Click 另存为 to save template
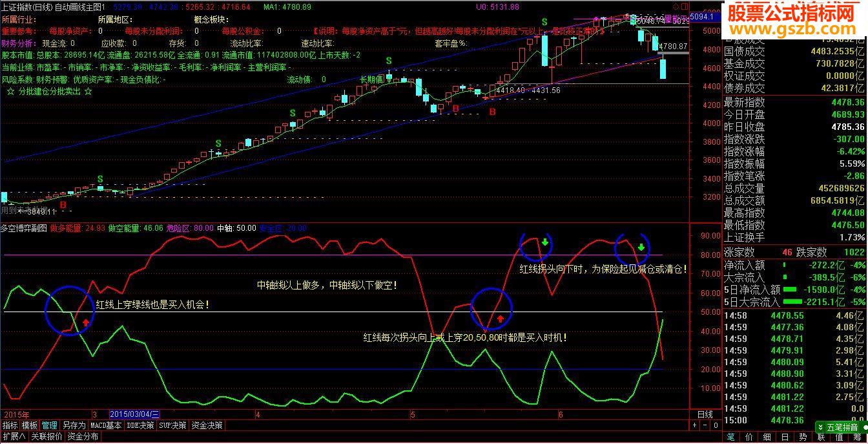Viewport: 868px width, 444px height. [74, 425]
